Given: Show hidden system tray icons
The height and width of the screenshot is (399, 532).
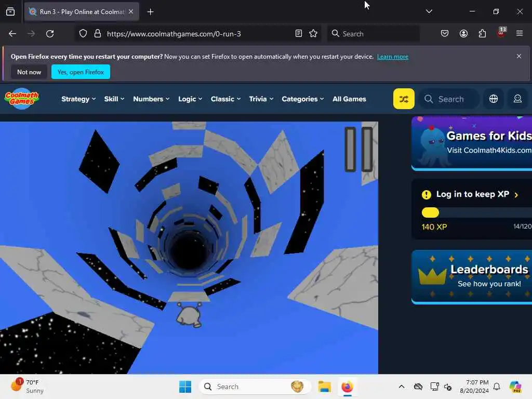Looking at the screenshot, I should click(402, 387).
